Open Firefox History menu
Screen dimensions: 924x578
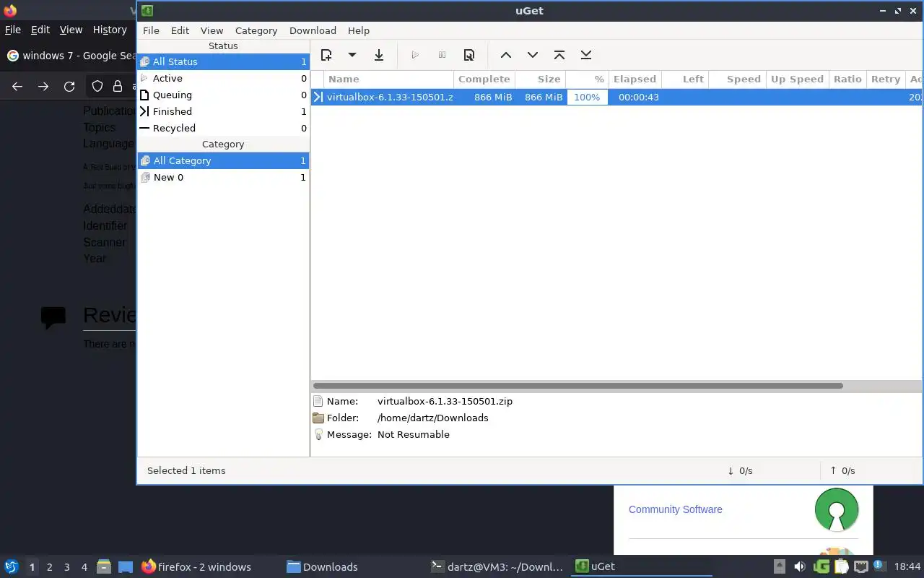tap(110, 30)
